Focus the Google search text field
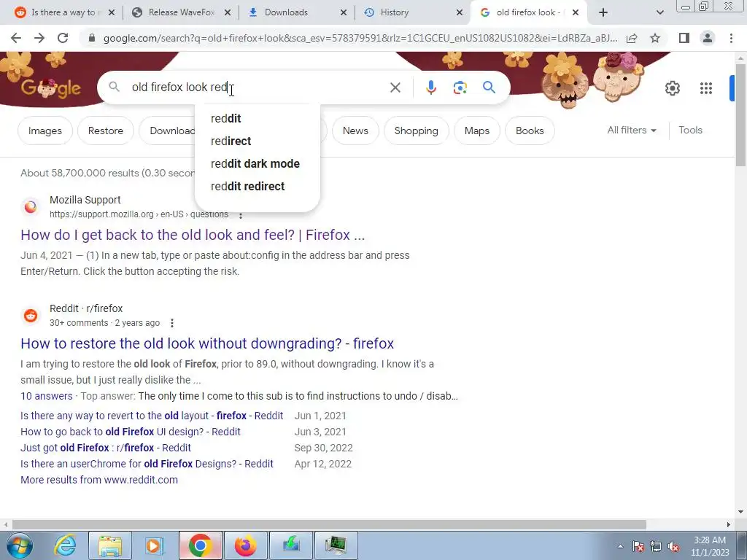The height and width of the screenshot is (560, 747). point(258,87)
